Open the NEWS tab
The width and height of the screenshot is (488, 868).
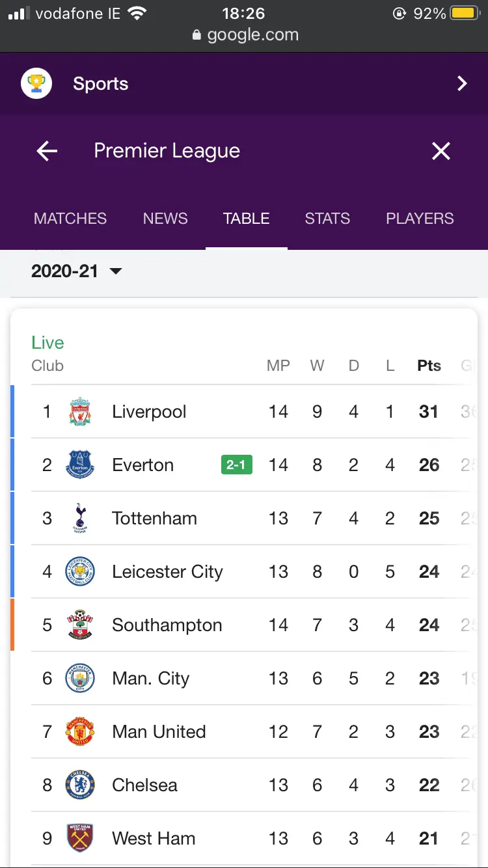point(165,219)
